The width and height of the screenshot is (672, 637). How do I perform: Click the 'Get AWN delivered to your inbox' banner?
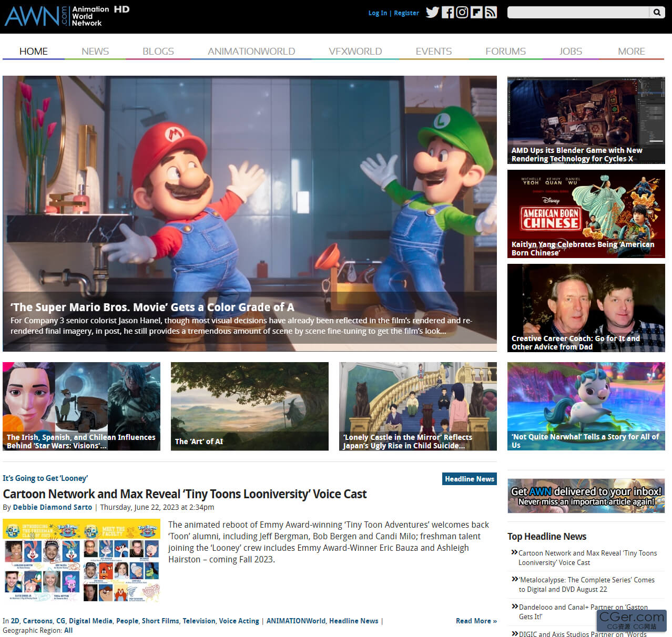(x=586, y=496)
